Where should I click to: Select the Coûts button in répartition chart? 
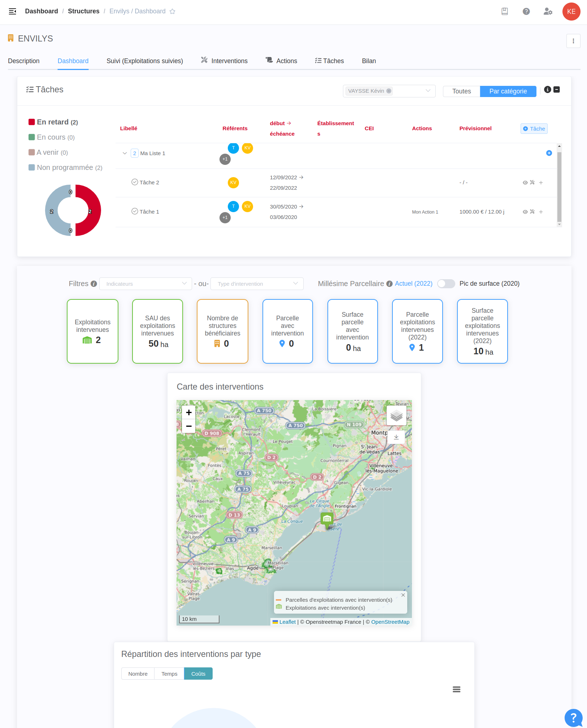[198, 673]
